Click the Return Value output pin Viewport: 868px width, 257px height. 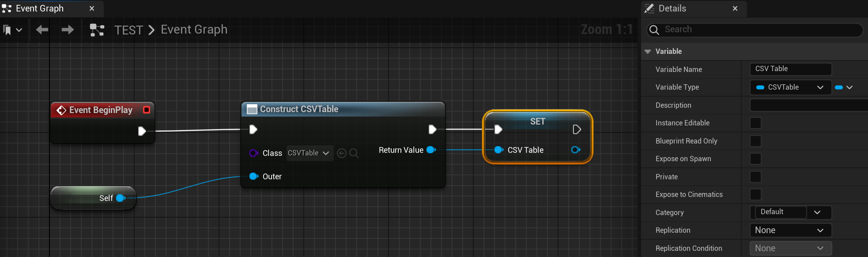[431, 150]
